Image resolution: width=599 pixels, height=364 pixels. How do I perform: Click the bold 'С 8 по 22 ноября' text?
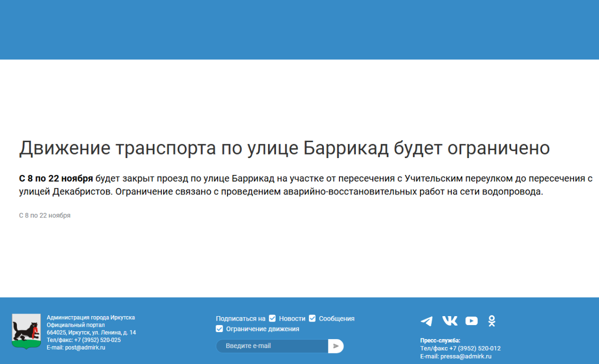(x=56, y=179)
